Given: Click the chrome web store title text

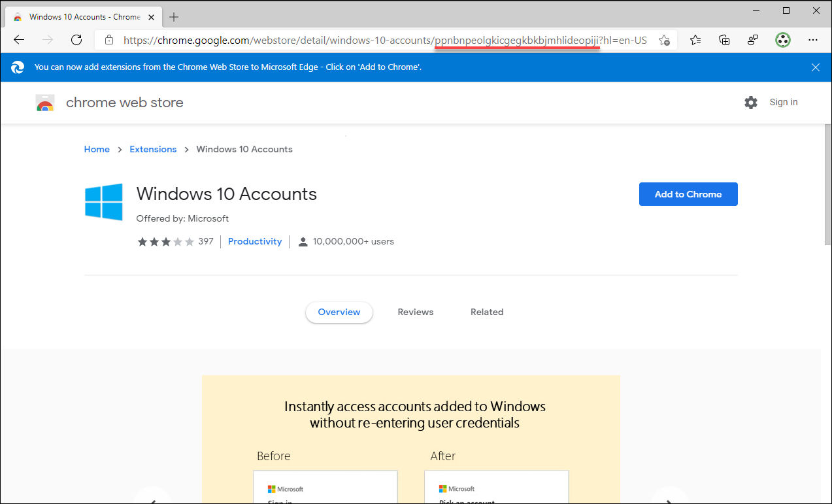Looking at the screenshot, I should click(x=125, y=103).
